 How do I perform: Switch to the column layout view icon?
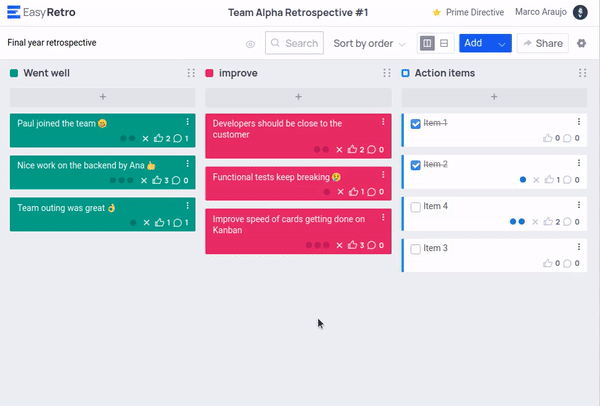(x=427, y=44)
